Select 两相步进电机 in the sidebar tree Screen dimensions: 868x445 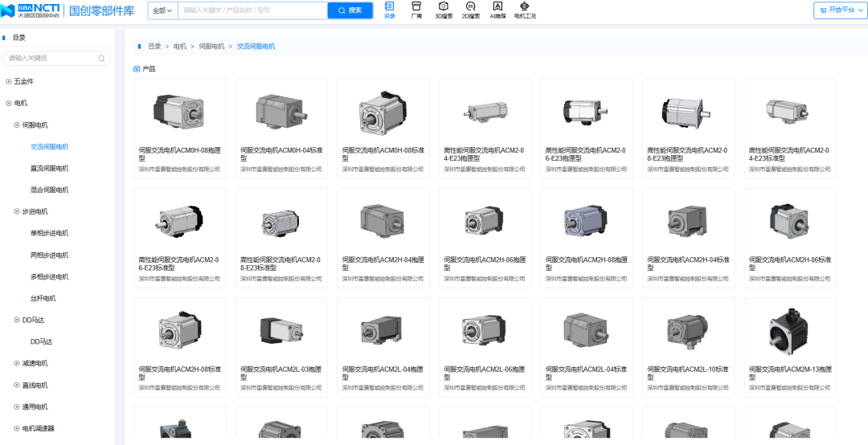pos(49,255)
